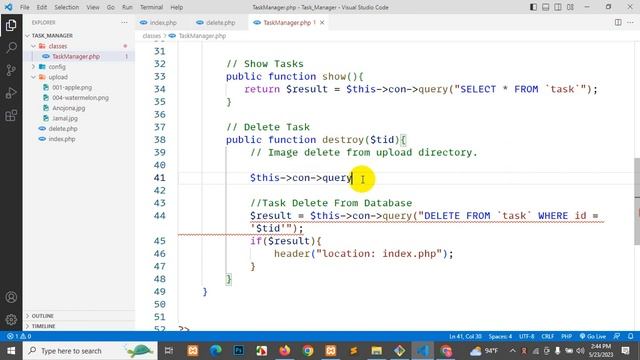Place cursor on line 41 query text
This screenshot has height=360, width=640.
click(337, 178)
